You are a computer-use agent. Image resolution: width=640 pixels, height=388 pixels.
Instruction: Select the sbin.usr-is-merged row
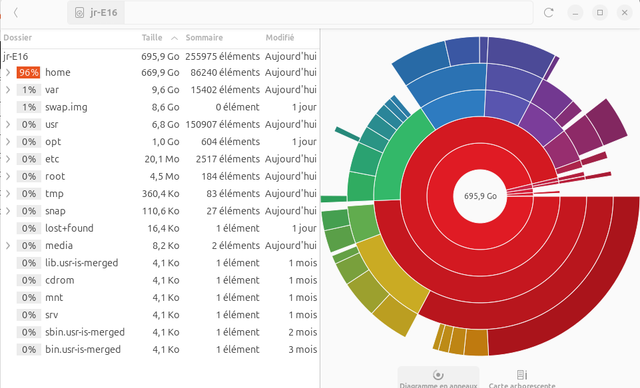tap(160, 333)
